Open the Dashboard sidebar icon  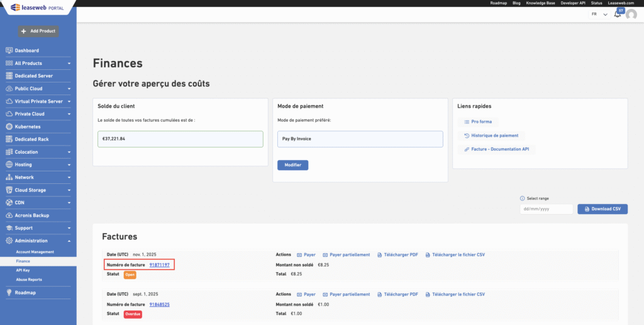click(9, 50)
